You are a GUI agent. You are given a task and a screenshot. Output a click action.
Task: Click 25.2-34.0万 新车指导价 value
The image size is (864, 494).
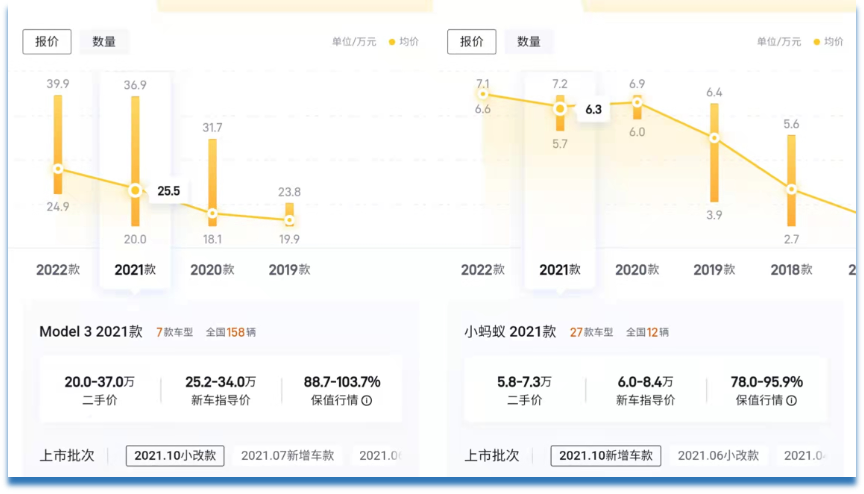click(220, 382)
